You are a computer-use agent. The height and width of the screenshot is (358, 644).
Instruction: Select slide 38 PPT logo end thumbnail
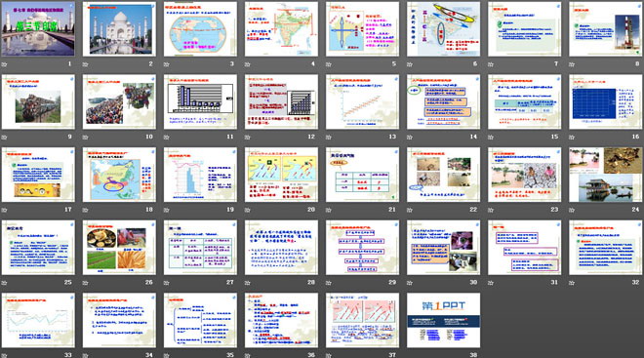click(444, 320)
